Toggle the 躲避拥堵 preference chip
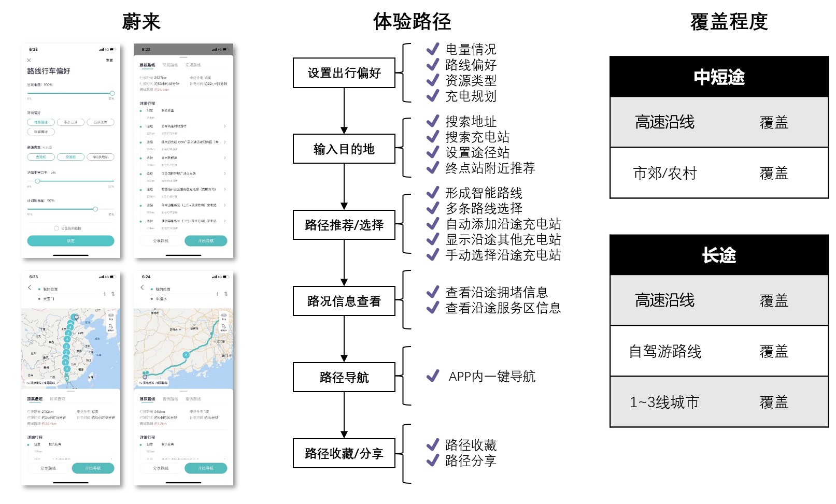The image size is (836, 504). click(41, 132)
